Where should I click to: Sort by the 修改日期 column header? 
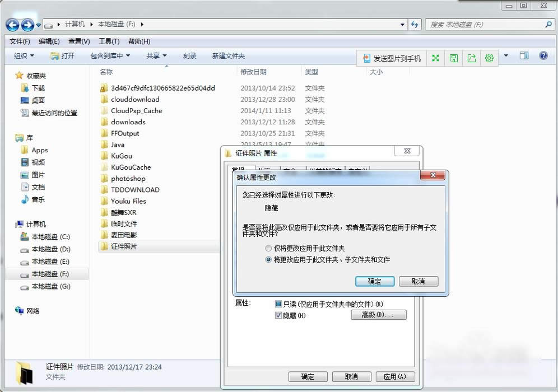(x=253, y=72)
